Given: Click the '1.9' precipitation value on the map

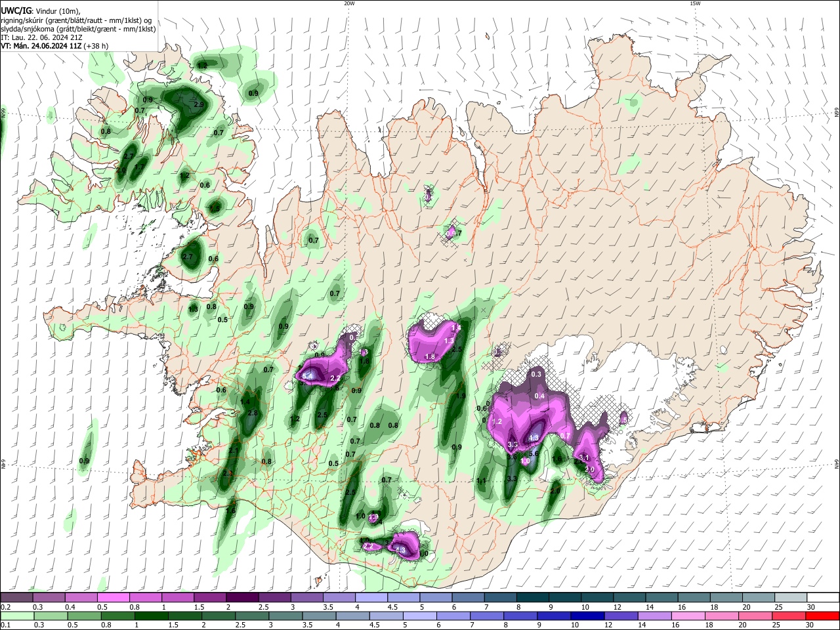Looking at the screenshot, I should 461,396.
